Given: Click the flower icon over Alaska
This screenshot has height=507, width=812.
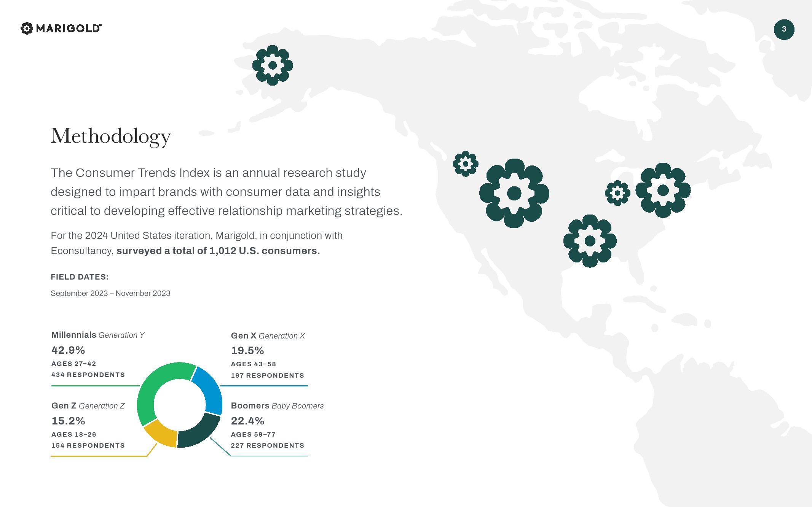Looking at the screenshot, I should tap(273, 65).
